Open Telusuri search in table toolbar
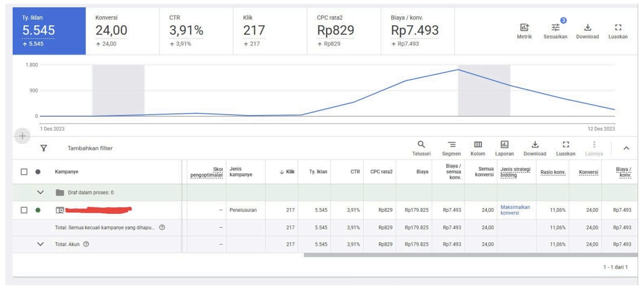 [x=421, y=148]
